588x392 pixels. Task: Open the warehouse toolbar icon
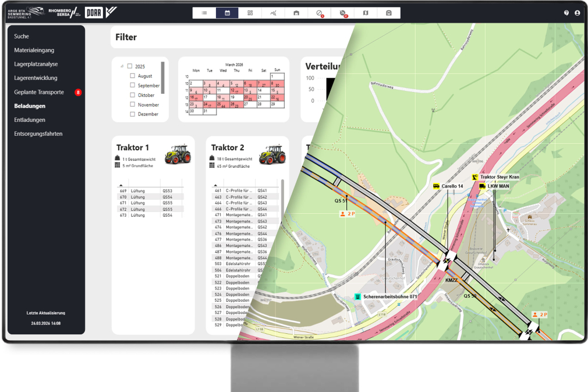pyautogui.click(x=296, y=13)
